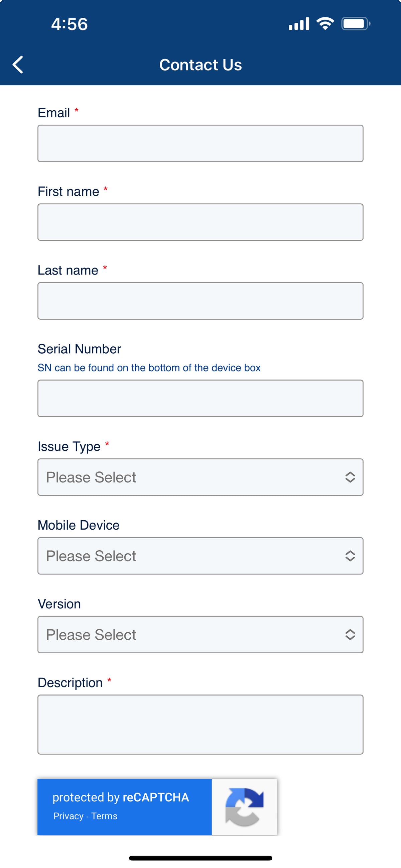Tap the Serial Number input box
Image resolution: width=401 pixels, height=868 pixels.
click(200, 398)
